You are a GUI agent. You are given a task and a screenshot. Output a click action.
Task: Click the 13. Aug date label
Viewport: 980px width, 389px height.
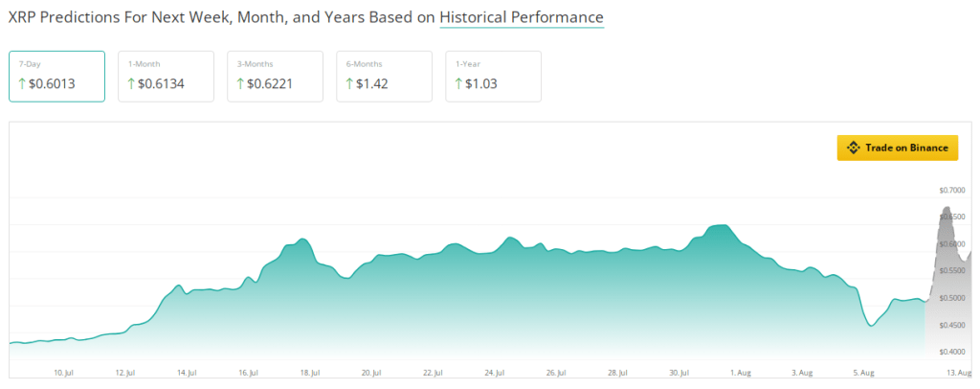pos(957,372)
